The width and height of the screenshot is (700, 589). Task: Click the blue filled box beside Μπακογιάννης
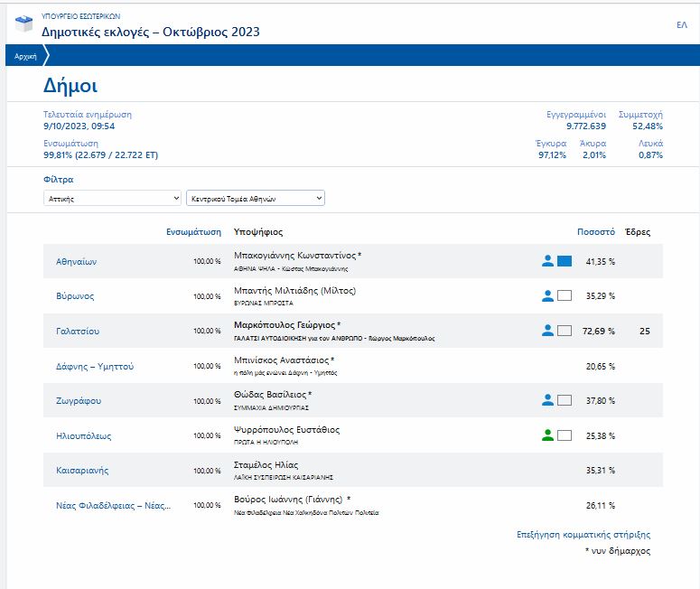(x=565, y=261)
